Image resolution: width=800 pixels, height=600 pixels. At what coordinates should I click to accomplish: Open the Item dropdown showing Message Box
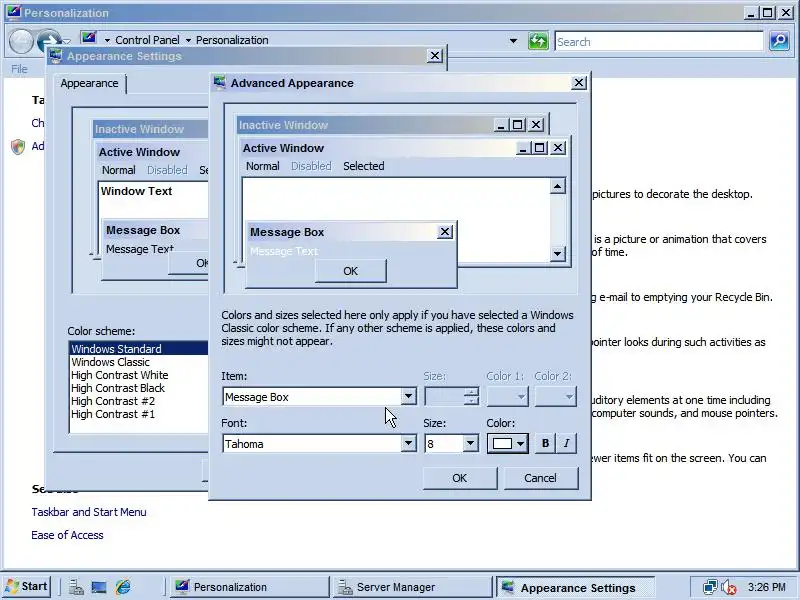click(408, 396)
